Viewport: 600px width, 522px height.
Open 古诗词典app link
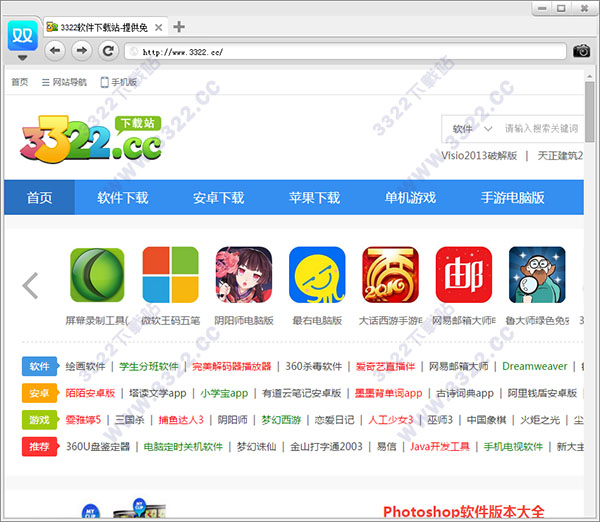(x=465, y=393)
